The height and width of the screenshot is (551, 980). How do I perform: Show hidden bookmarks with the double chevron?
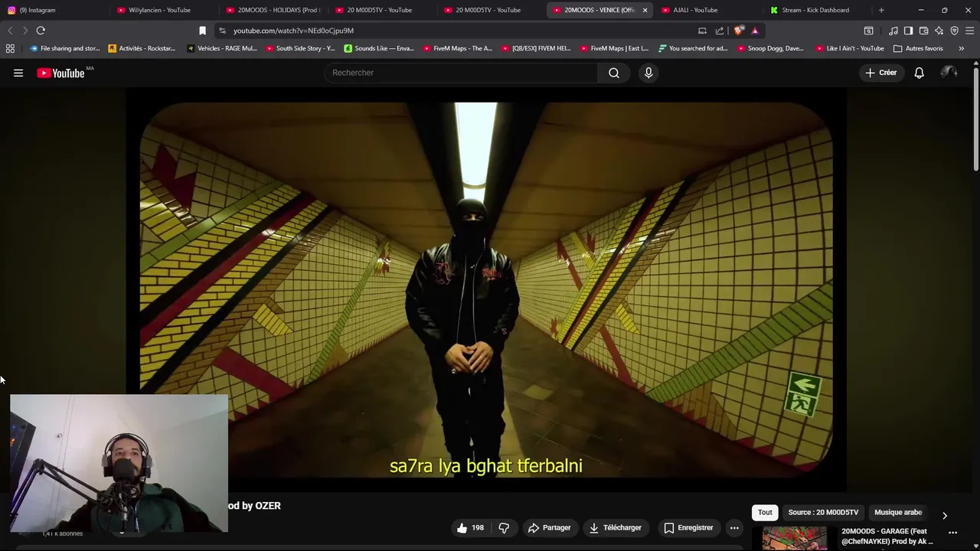click(961, 48)
